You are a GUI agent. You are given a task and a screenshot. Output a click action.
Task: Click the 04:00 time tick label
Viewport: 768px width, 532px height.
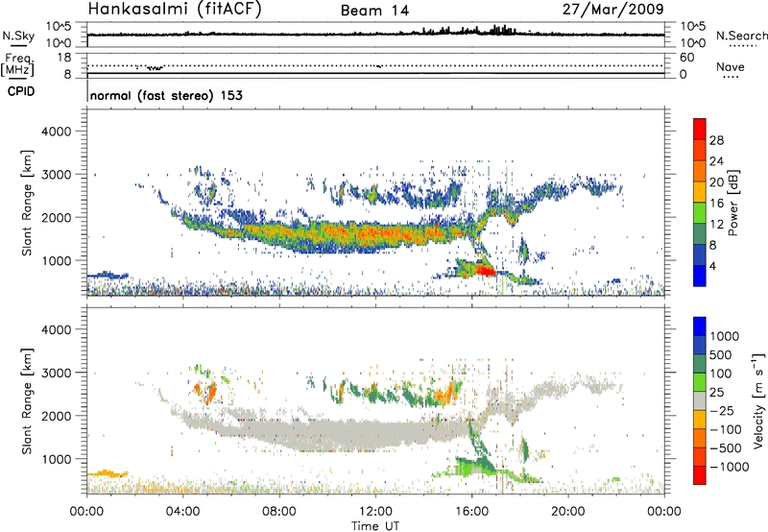pyautogui.click(x=182, y=512)
